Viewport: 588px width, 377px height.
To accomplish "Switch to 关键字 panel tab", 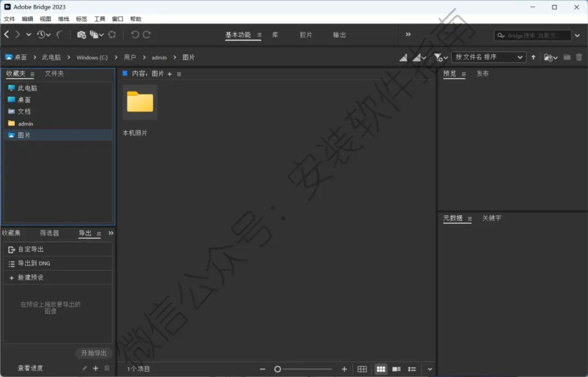I will click(x=492, y=218).
